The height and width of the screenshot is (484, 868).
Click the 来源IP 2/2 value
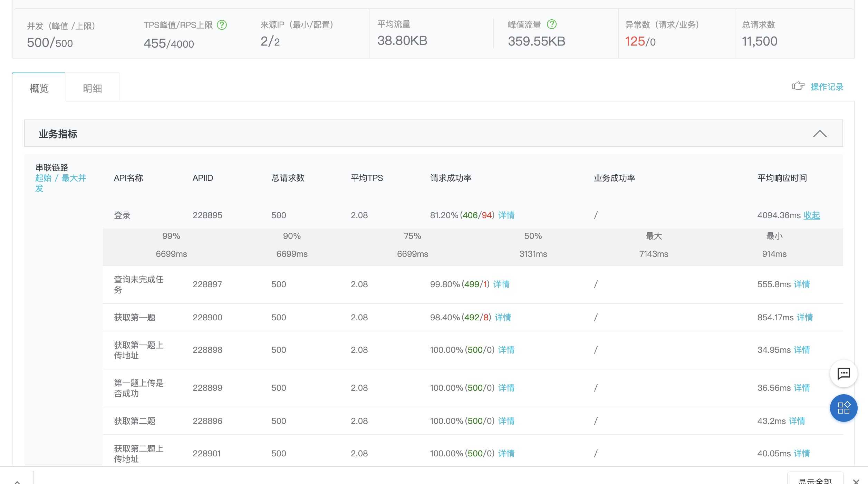[270, 41]
